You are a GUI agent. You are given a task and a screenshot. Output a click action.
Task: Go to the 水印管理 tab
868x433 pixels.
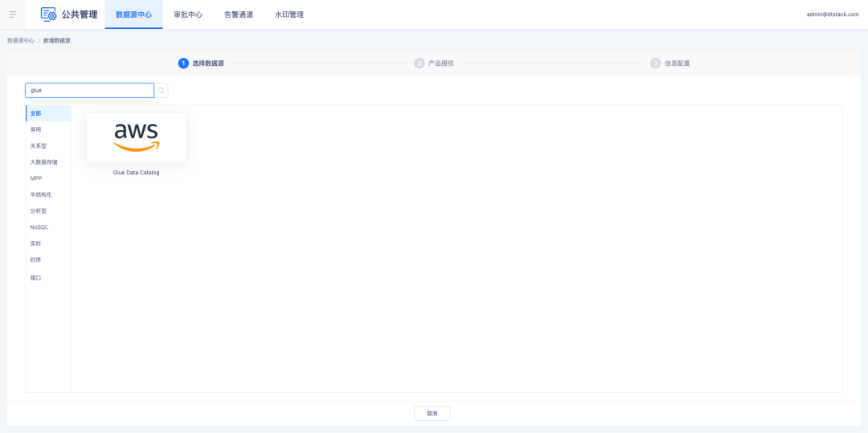289,14
